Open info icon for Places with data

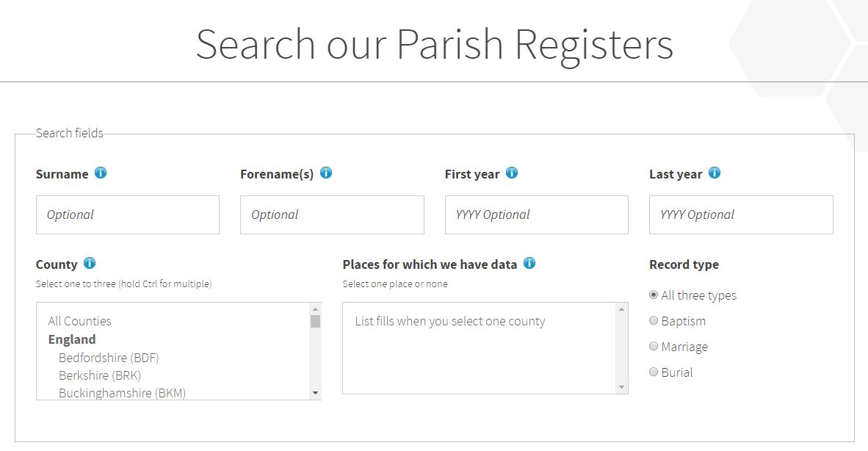529,263
